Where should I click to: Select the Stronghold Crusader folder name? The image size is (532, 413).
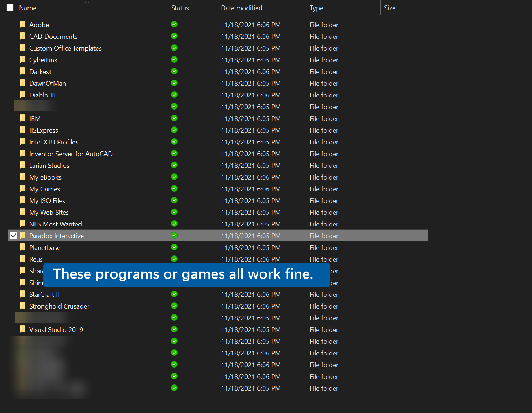59,306
